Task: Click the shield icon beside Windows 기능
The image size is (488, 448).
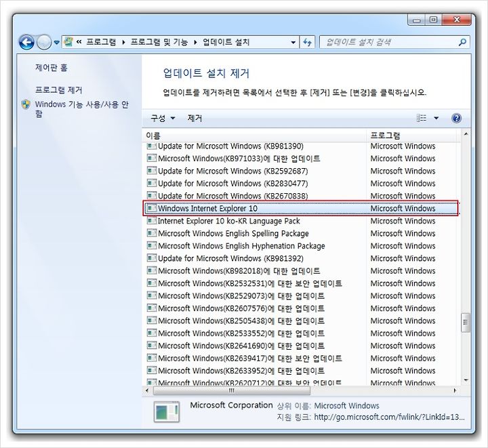Action: pyautogui.click(x=26, y=104)
